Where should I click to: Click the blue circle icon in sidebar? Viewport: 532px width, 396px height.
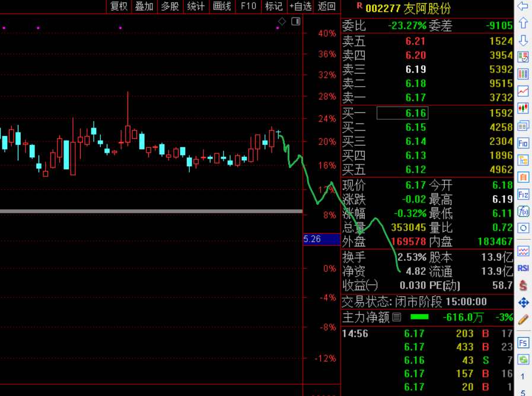523,228
